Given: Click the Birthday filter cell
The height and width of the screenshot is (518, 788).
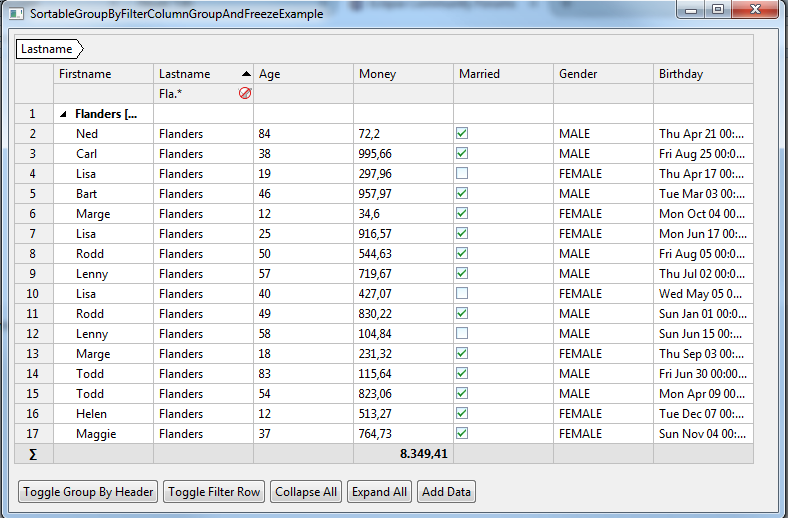Looking at the screenshot, I should [x=704, y=93].
